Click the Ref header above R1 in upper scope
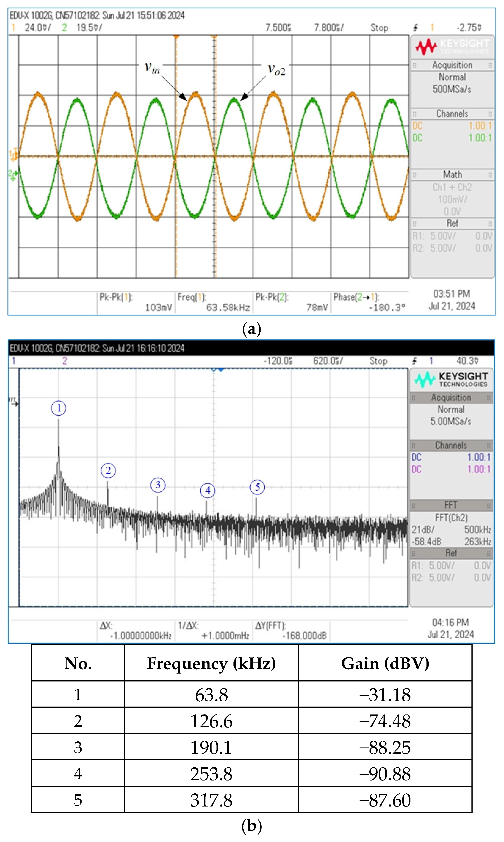504x842 pixels. pyautogui.click(x=452, y=223)
